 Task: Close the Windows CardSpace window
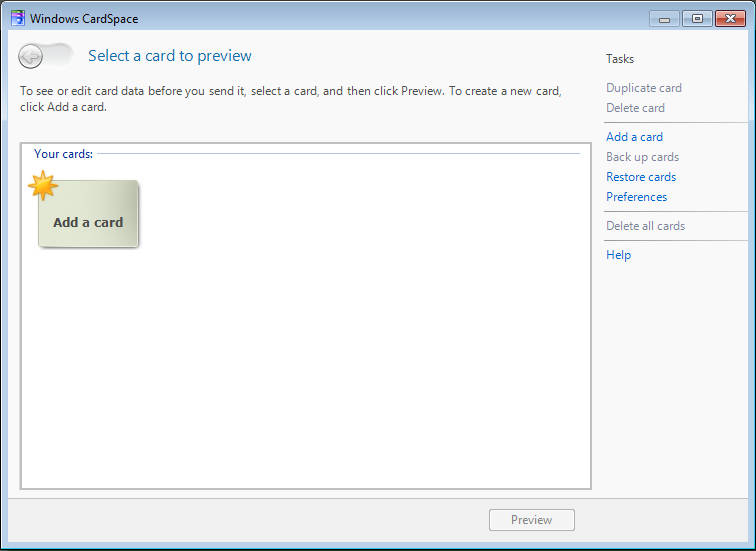(730, 19)
